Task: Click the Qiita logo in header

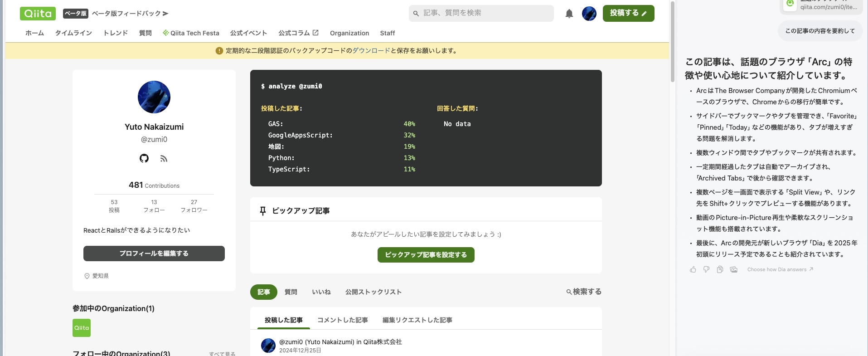Action: pyautogui.click(x=38, y=14)
